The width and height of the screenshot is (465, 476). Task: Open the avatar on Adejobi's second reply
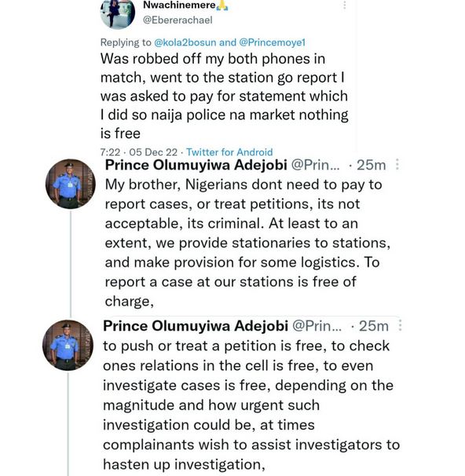pos(68,345)
